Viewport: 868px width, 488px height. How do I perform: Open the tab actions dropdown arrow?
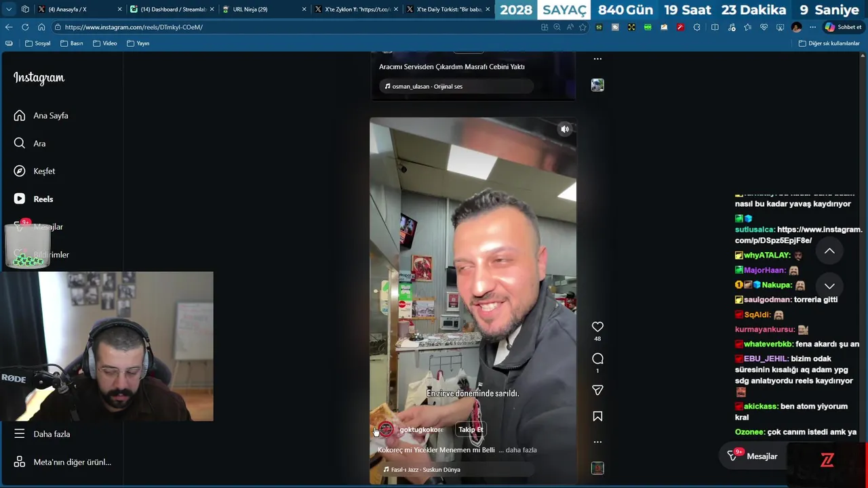click(x=9, y=9)
